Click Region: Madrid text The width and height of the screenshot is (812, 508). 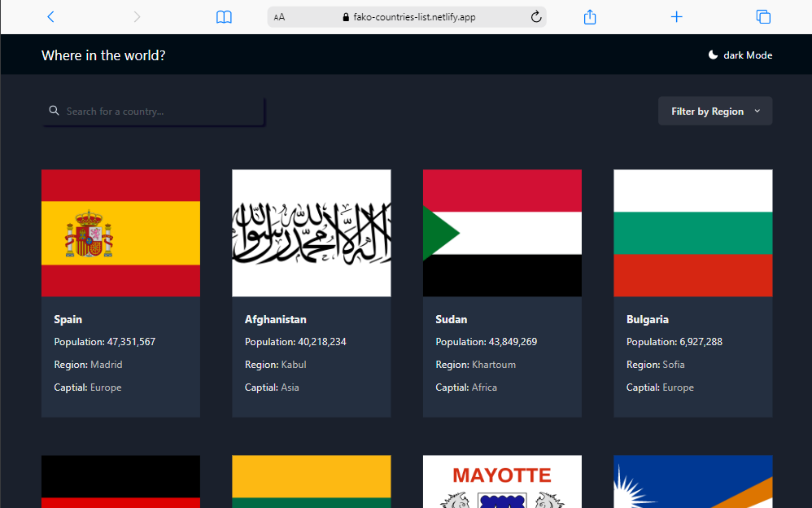(88, 365)
